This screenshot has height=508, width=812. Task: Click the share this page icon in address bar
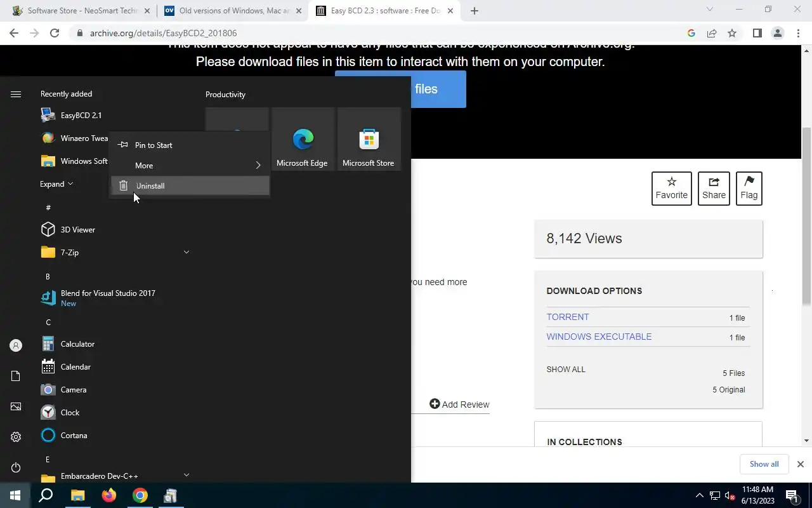(x=712, y=33)
